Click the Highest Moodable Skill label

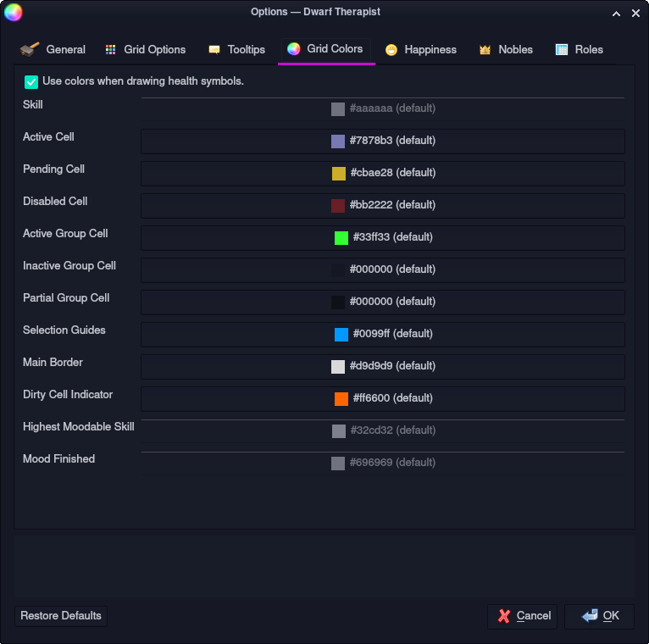79,427
